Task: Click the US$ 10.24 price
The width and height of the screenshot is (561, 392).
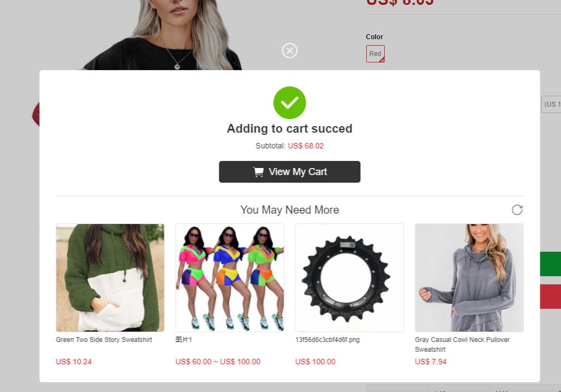Action: pyautogui.click(x=73, y=362)
